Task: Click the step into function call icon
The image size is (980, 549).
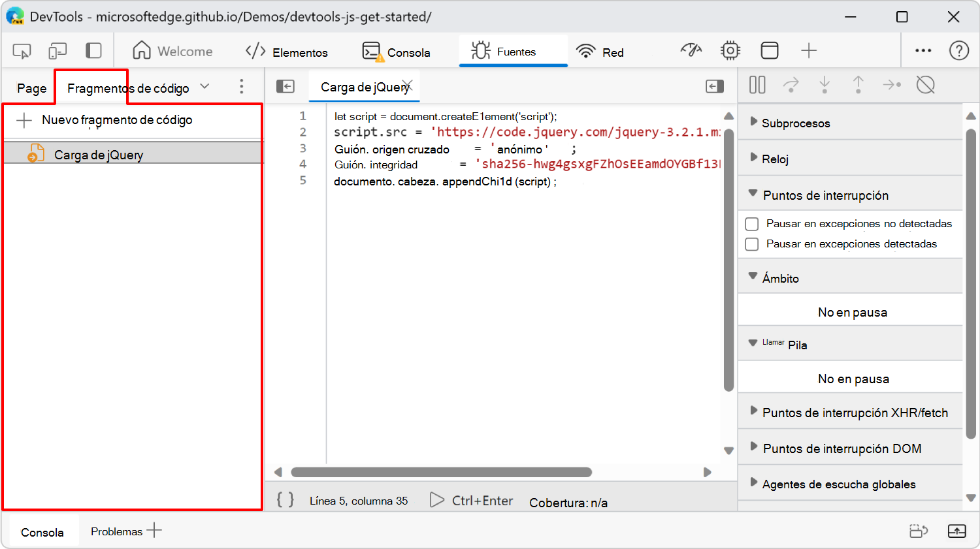Action: point(825,85)
